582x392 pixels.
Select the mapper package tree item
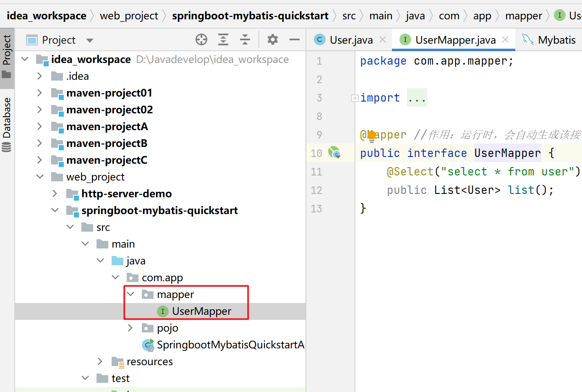175,295
